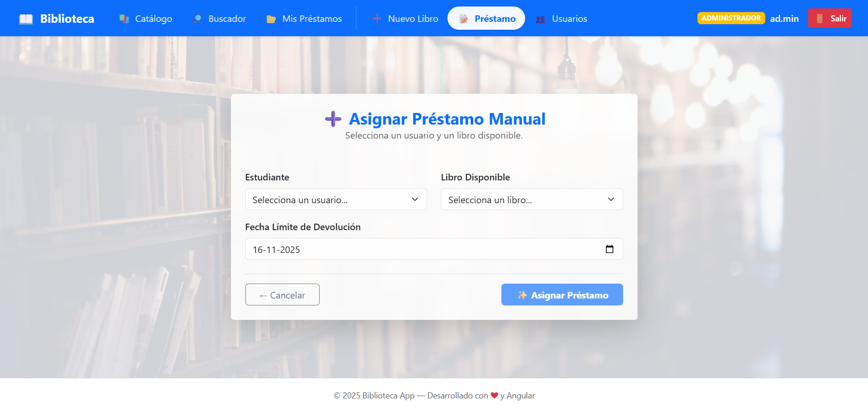
Task: Click the people icon beside Usuarios
Action: click(x=540, y=19)
